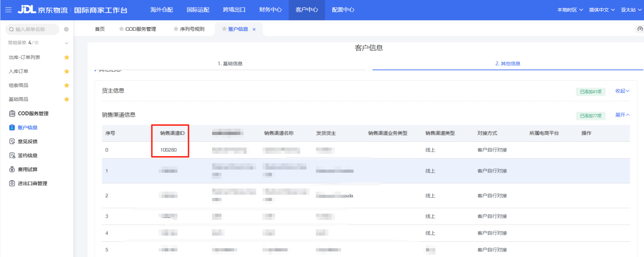Click 意见反馈 sidebar icon
The image size is (644, 257).
12,142
